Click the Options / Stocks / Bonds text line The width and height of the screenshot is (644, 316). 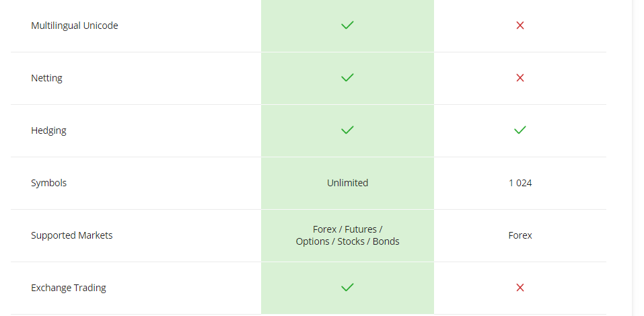pyautogui.click(x=347, y=241)
